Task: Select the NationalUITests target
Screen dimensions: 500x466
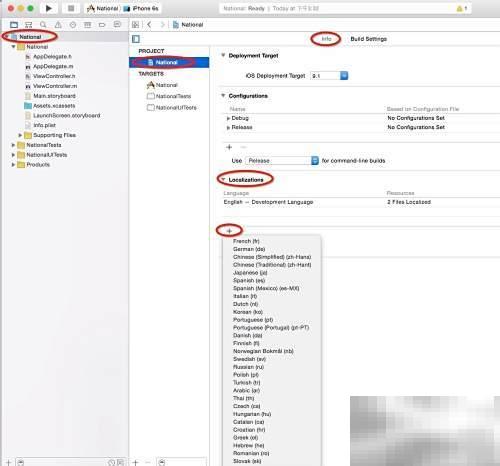Action: coord(172,108)
